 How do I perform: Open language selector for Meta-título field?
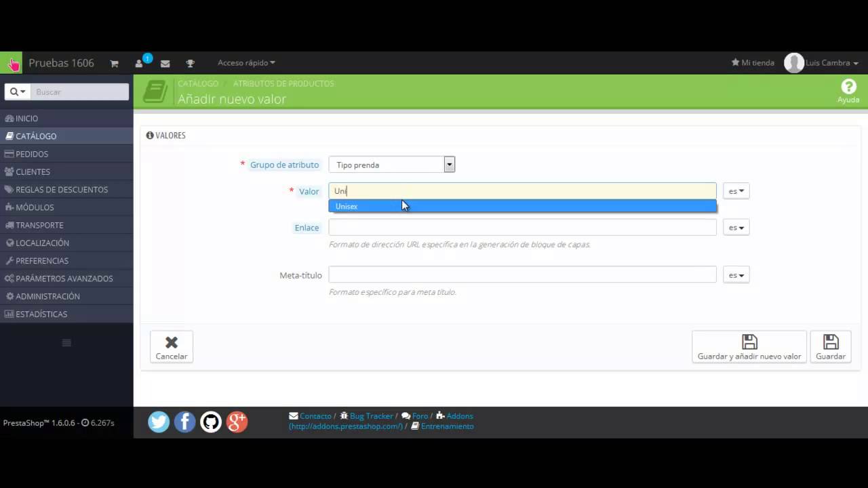(x=736, y=275)
